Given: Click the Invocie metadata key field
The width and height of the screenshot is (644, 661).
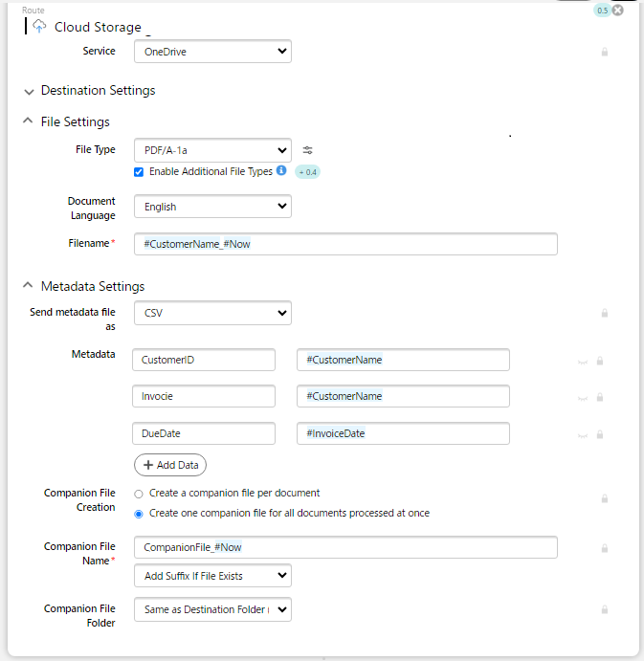Looking at the screenshot, I should (204, 396).
